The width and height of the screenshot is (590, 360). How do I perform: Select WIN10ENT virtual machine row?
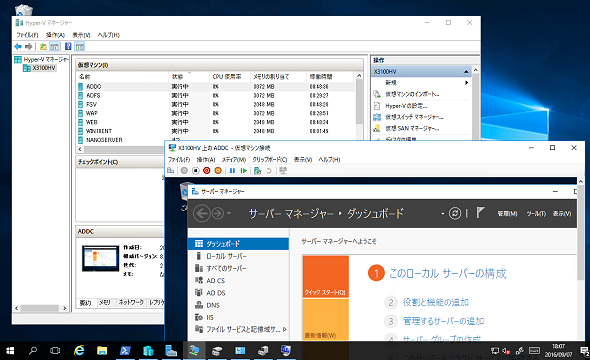point(216,131)
